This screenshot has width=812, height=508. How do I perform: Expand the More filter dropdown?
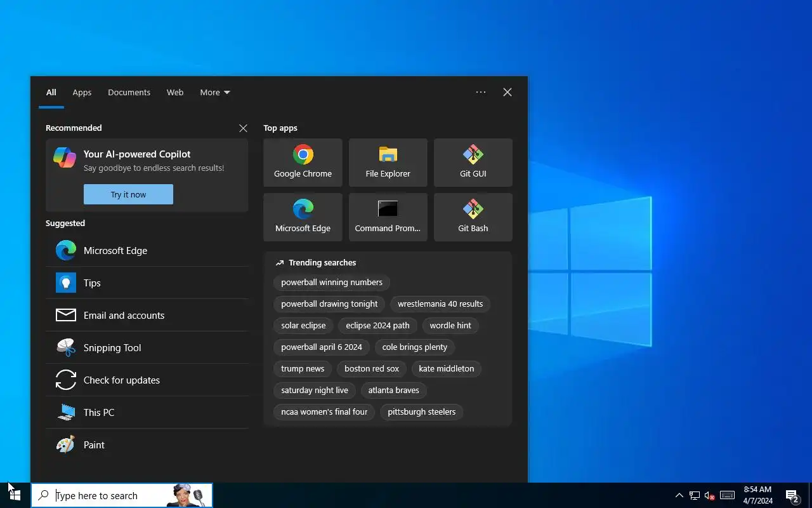215,92
